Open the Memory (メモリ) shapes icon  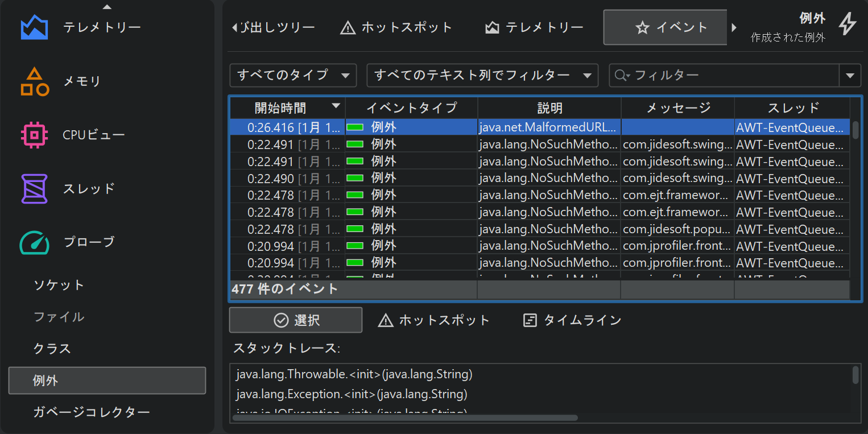tap(34, 81)
